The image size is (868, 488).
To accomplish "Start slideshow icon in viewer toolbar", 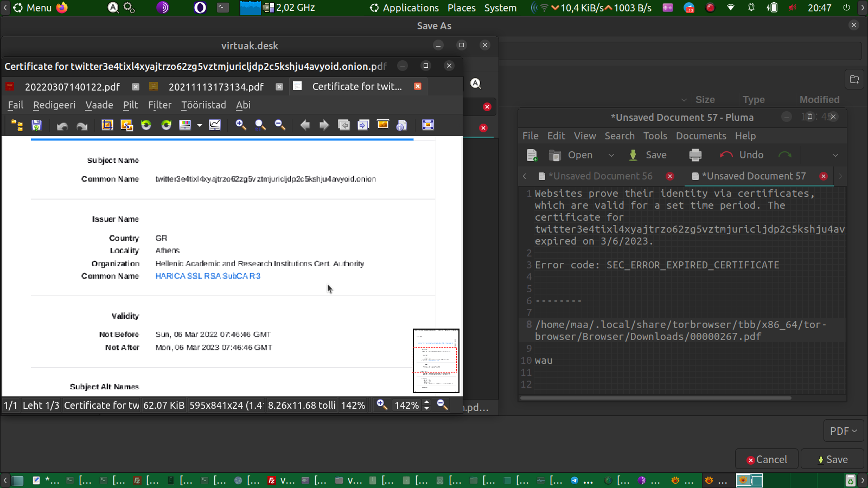I will (x=382, y=125).
